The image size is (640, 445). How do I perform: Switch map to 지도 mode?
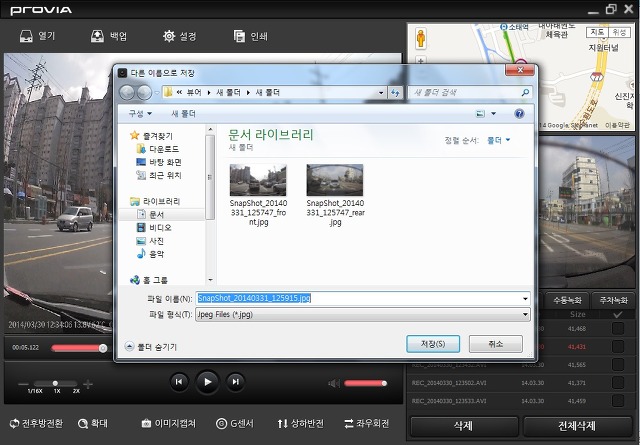[597, 32]
